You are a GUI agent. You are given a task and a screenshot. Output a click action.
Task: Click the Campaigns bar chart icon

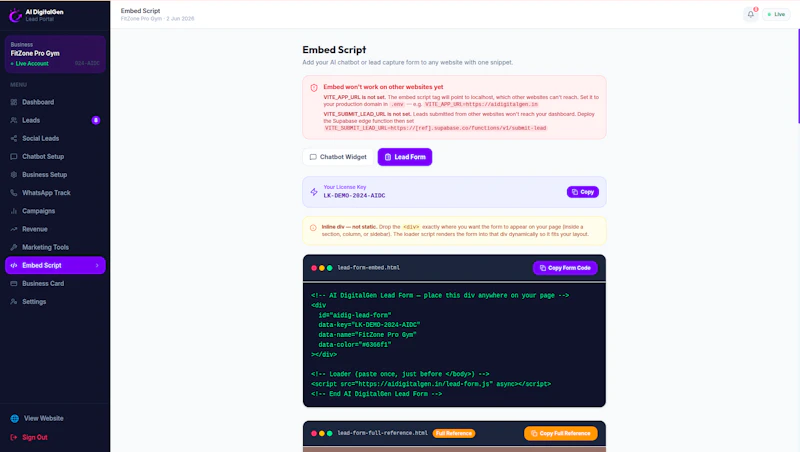[x=14, y=211]
